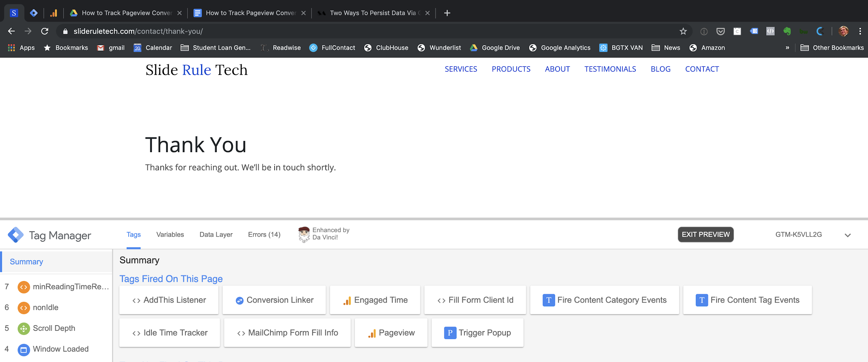868x362 pixels.
Task: Open the Evernote extension icon
Action: pyautogui.click(x=787, y=31)
